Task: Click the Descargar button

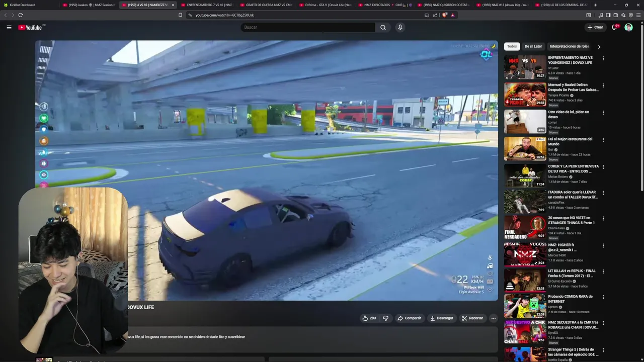Action: 441,318
